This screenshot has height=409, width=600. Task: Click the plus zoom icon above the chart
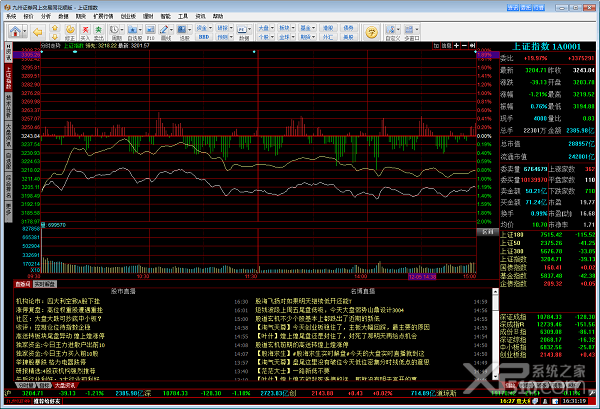(x=457, y=46)
